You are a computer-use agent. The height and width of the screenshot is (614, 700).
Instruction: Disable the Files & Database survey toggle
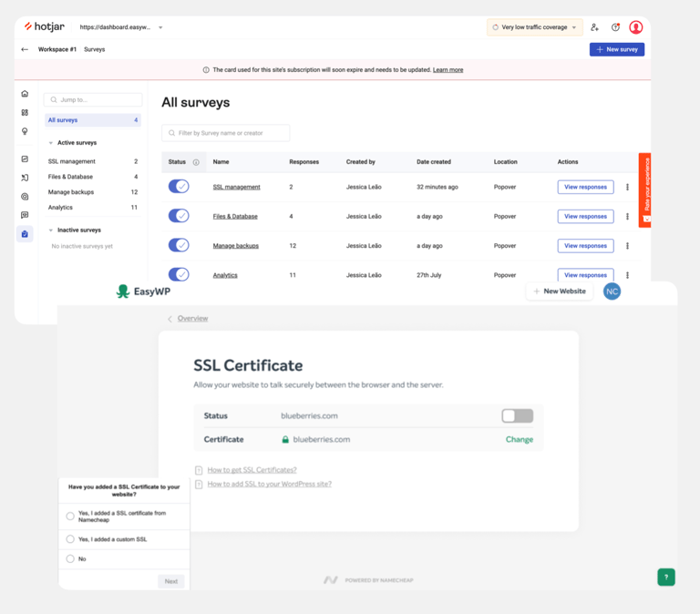pos(179,216)
